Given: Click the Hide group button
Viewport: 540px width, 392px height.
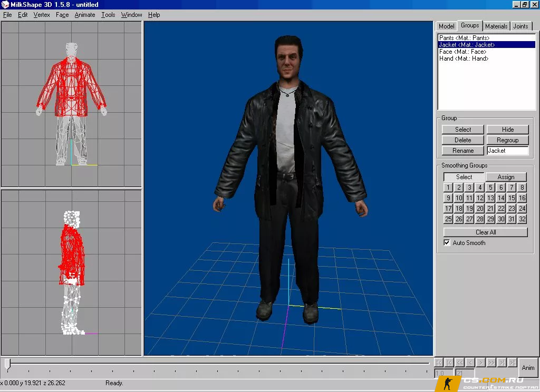Looking at the screenshot, I should point(508,130).
